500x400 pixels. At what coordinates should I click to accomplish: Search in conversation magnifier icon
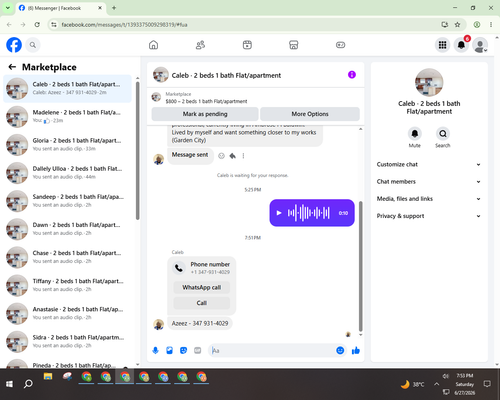coord(443,134)
